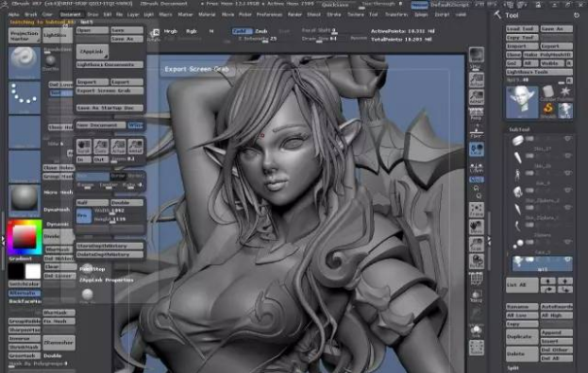The image size is (588, 373).
Task: Click the Actual size document icon
Action: coord(118,146)
